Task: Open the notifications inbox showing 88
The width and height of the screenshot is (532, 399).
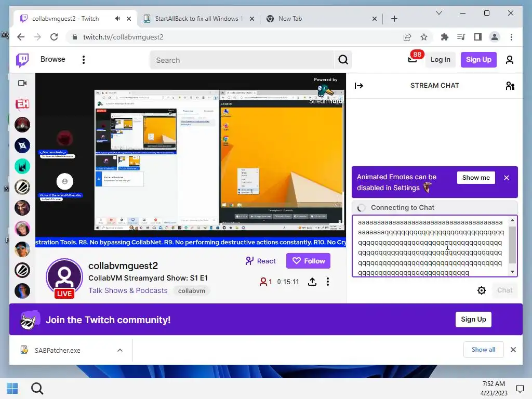Action: 413,60
